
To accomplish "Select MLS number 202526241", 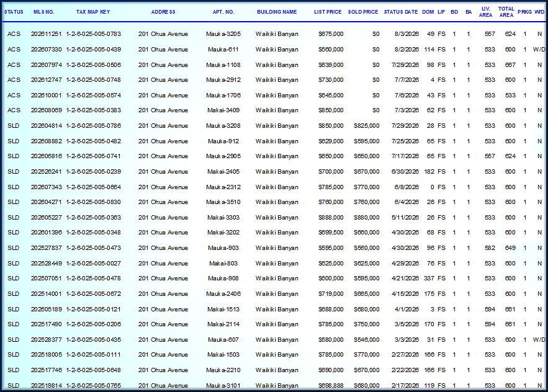I will coord(46,172).
